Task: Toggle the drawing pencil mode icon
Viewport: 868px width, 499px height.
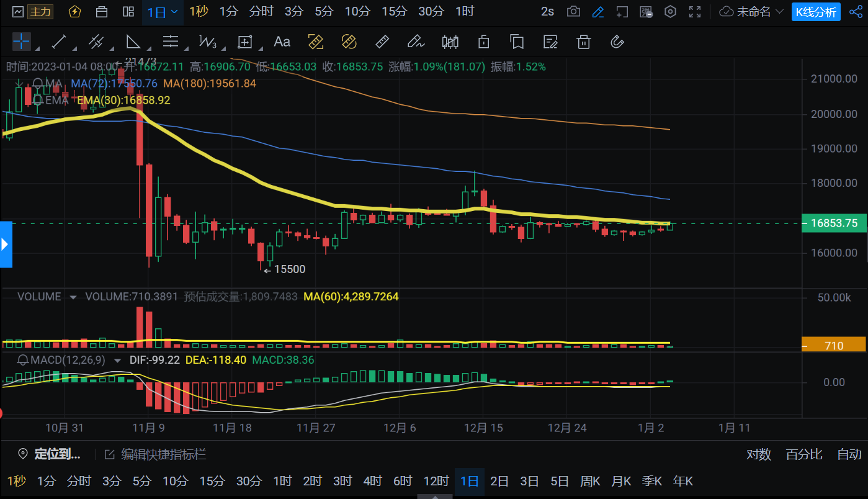Action: click(597, 12)
